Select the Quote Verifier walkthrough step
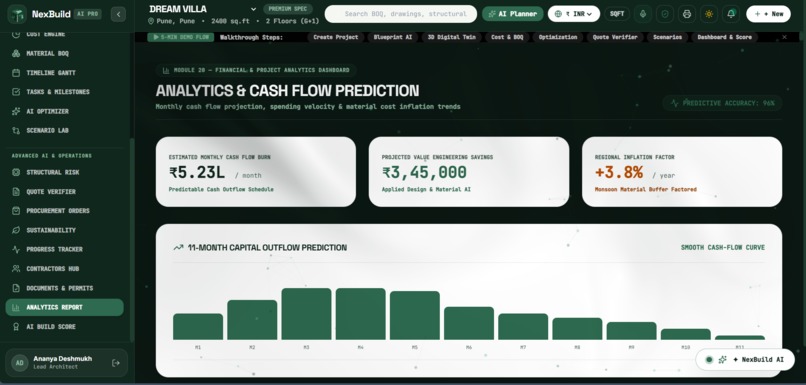The width and height of the screenshot is (806, 385). [x=615, y=37]
